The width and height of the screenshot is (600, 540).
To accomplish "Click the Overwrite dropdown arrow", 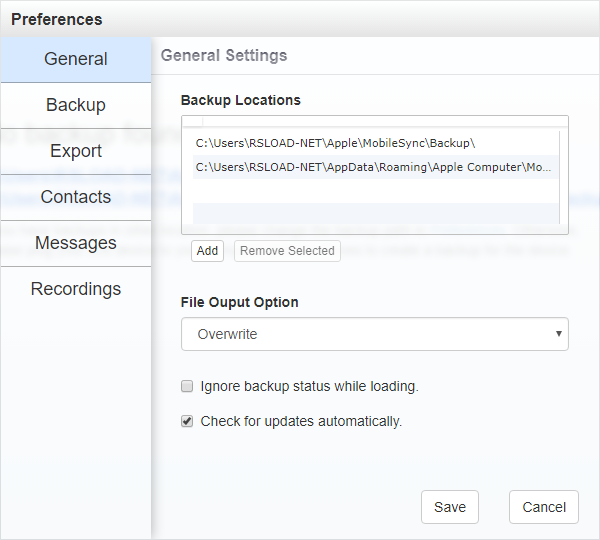I will (558, 334).
